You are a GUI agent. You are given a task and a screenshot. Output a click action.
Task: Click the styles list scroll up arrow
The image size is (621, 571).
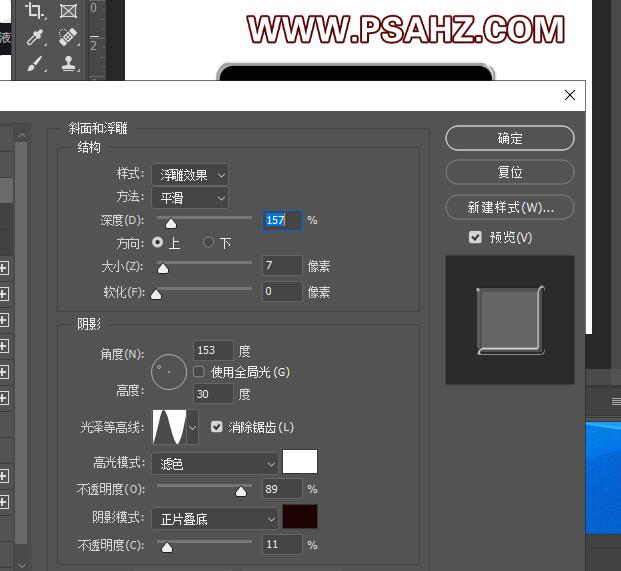click(x=21, y=135)
